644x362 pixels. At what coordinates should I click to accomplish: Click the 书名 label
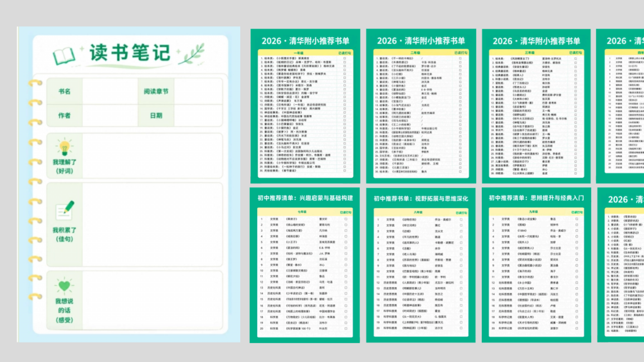pos(65,92)
